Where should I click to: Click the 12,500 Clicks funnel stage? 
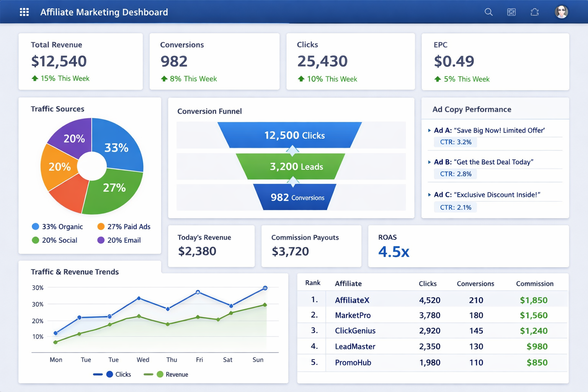(294, 135)
